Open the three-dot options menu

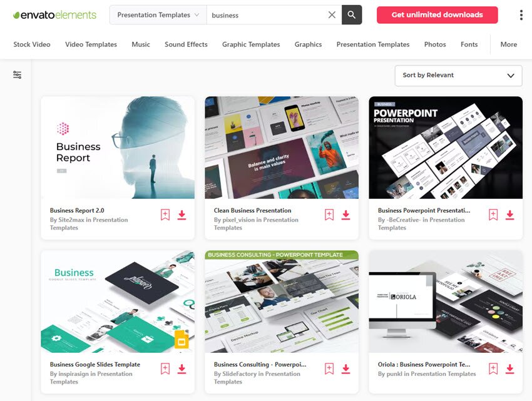pos(521,15)
